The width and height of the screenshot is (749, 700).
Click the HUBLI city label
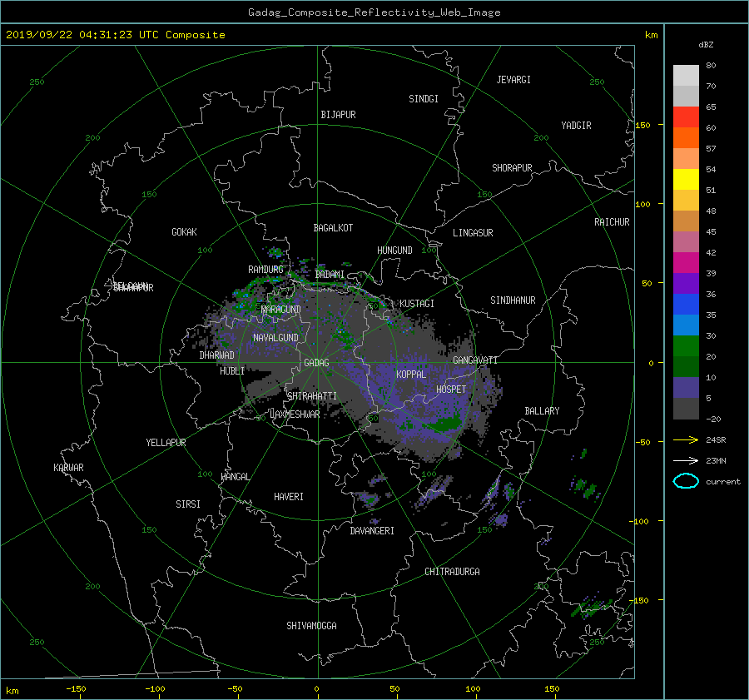(232, 370)
